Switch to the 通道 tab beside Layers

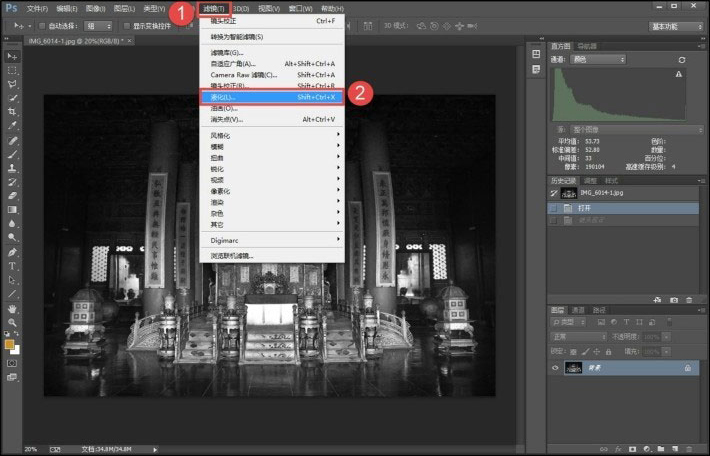(x=577, y=310)
